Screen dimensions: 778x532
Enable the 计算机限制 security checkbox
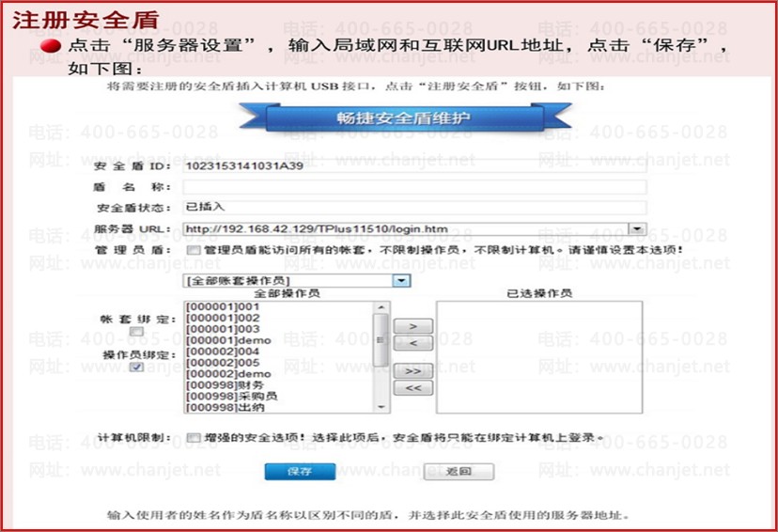click(194, 438)
